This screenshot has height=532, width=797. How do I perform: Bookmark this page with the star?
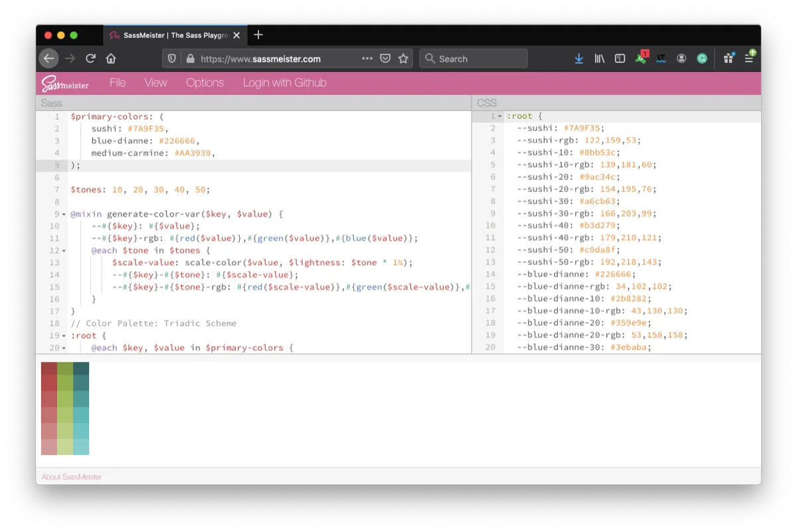point(403,58)
